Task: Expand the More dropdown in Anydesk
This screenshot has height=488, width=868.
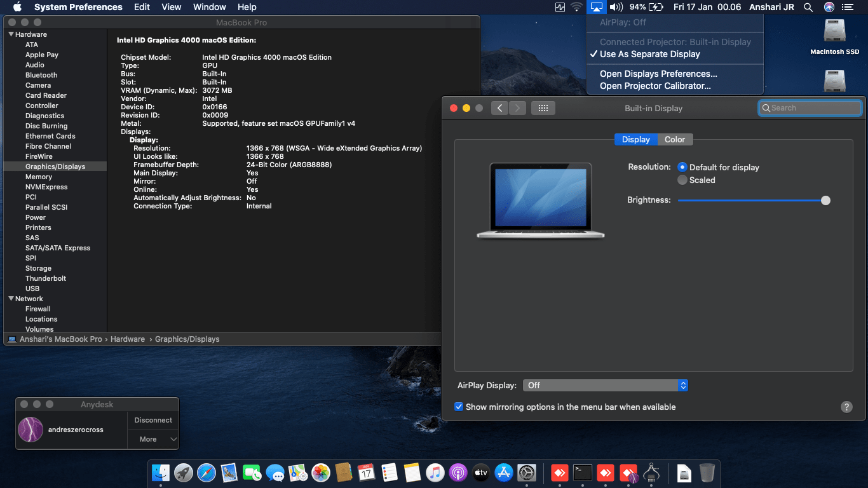Action: click(153, 439)
